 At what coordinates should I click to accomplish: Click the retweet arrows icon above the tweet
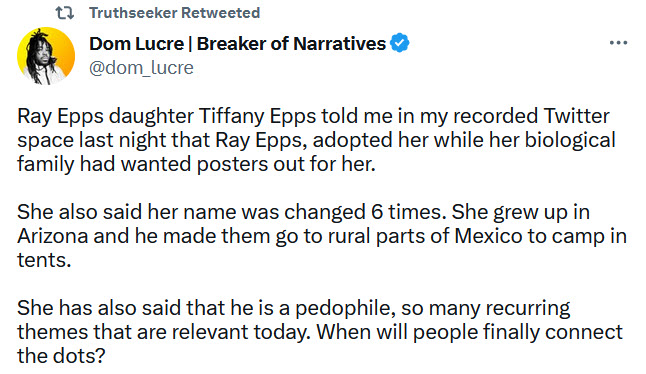click(x=65, y=13)
